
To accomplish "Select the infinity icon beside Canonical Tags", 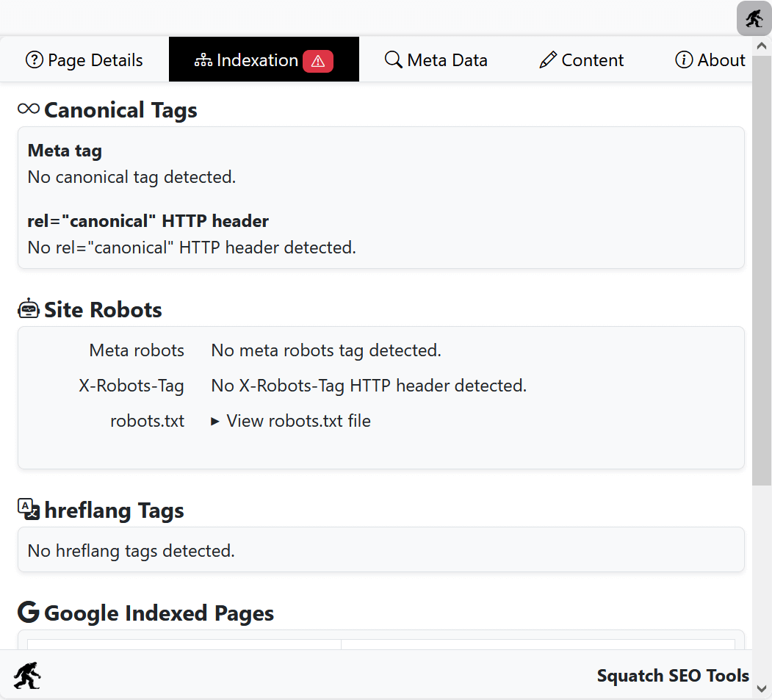I will click(27, 109).
